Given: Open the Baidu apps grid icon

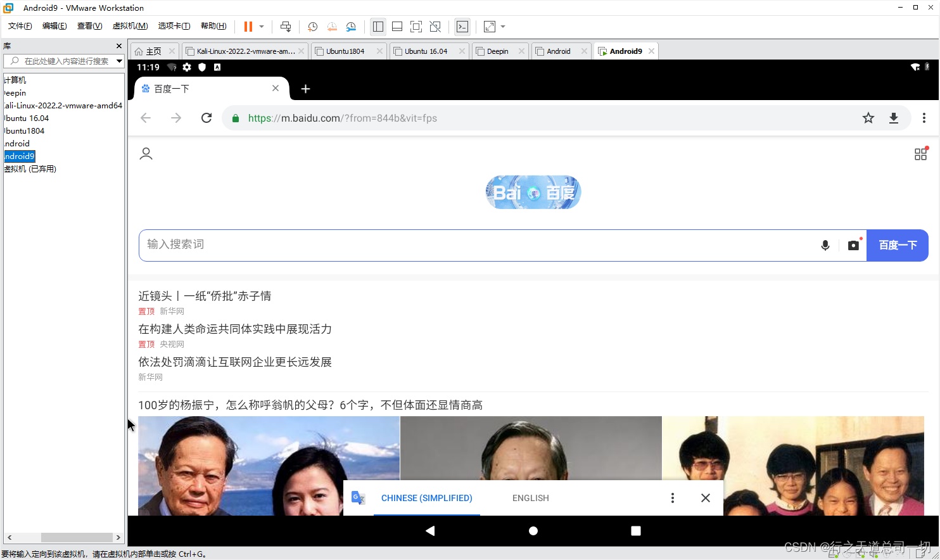Looking at the screenshot, I should point(921,154).
